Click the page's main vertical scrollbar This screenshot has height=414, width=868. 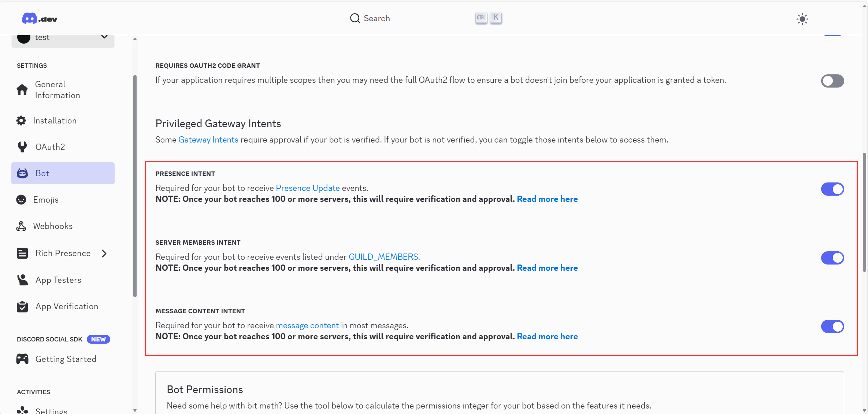(865, 212)
